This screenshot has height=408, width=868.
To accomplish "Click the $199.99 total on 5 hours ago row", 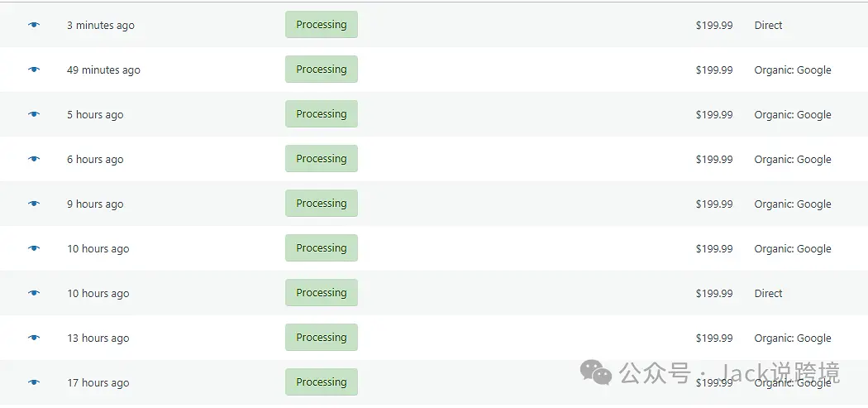I will tap(714, 115).
